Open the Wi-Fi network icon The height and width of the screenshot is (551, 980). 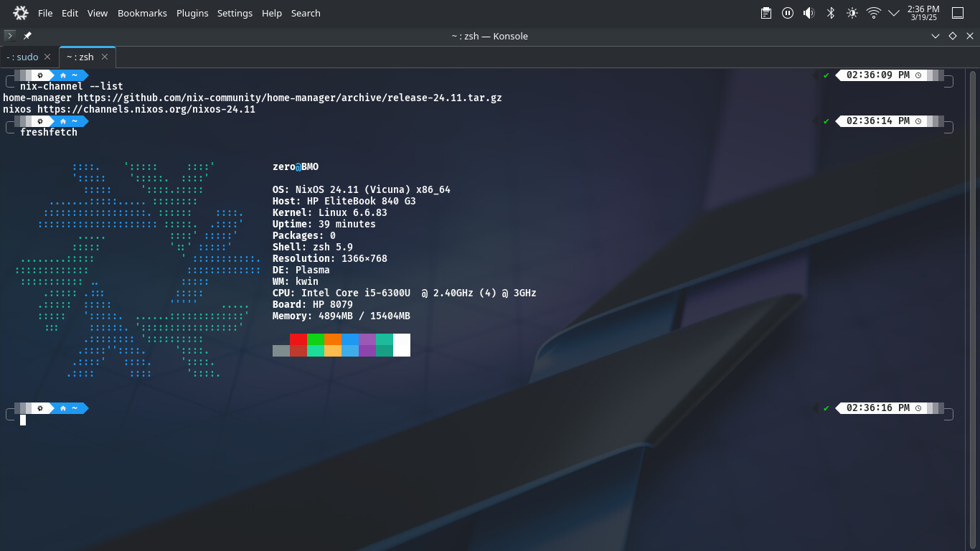[874, 13]
